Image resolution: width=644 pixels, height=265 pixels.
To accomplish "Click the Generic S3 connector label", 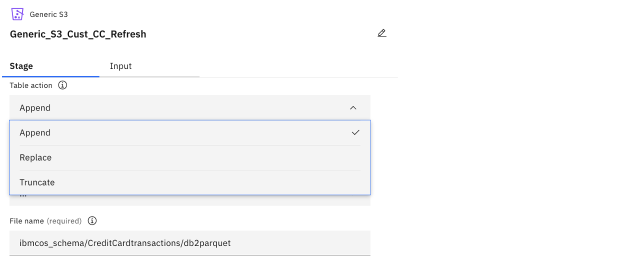I will point(48,14).
